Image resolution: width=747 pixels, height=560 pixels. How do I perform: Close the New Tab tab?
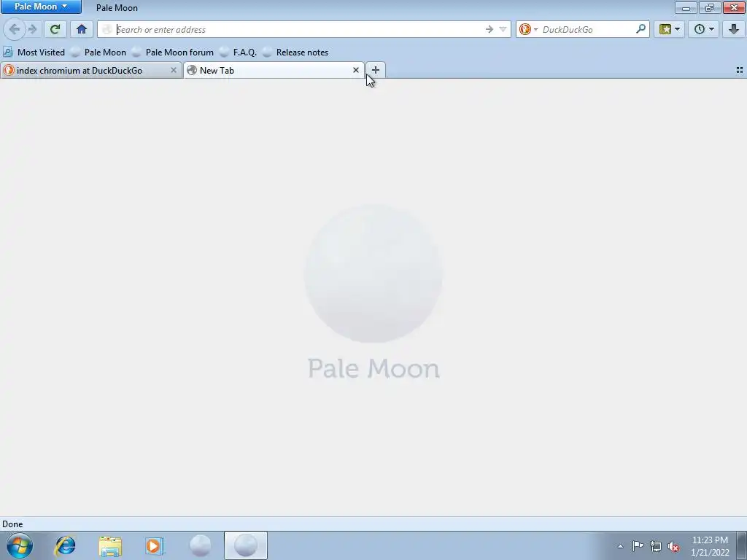tap(356, 70)
